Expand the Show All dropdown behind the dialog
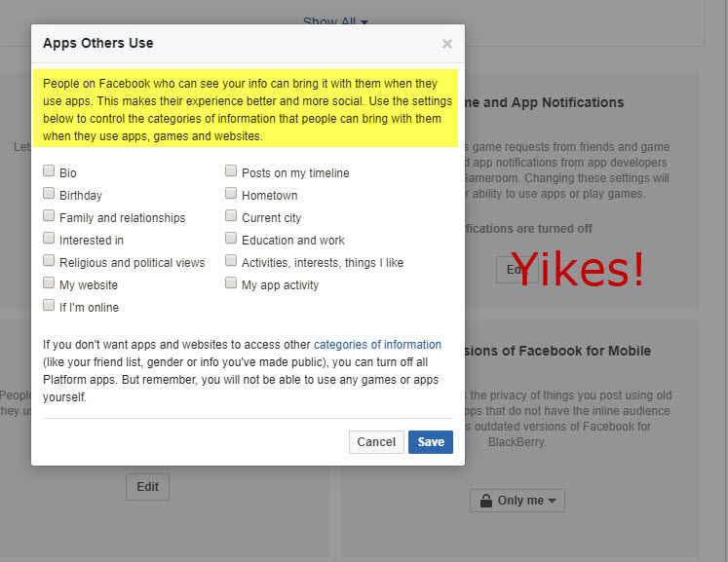This screenshot has width=728, height=562. [335, 20]
